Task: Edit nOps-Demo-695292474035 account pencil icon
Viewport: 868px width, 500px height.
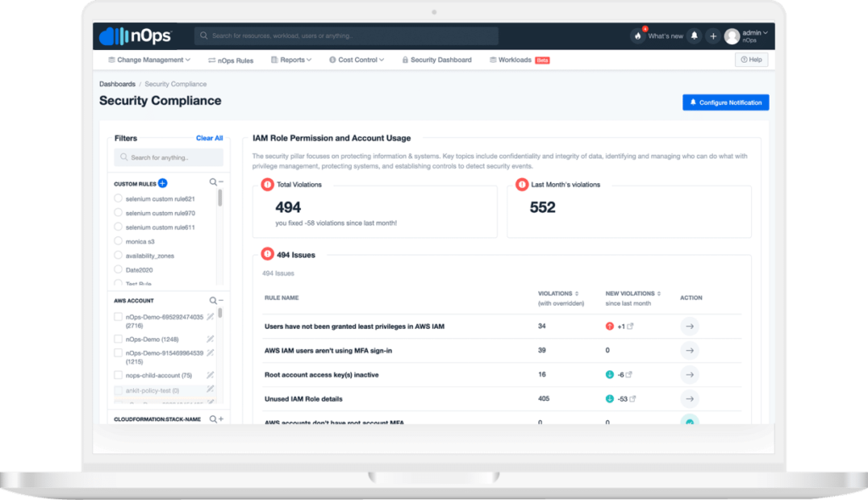Action: tap(210, 317)
